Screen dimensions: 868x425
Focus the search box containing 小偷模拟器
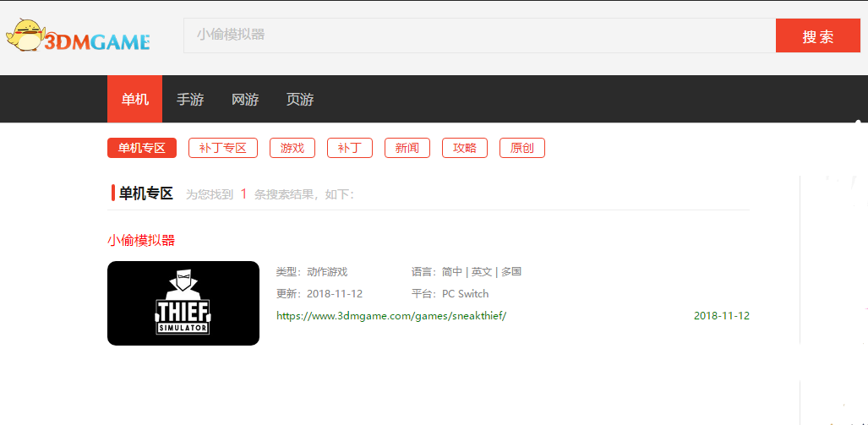[479, 35]
